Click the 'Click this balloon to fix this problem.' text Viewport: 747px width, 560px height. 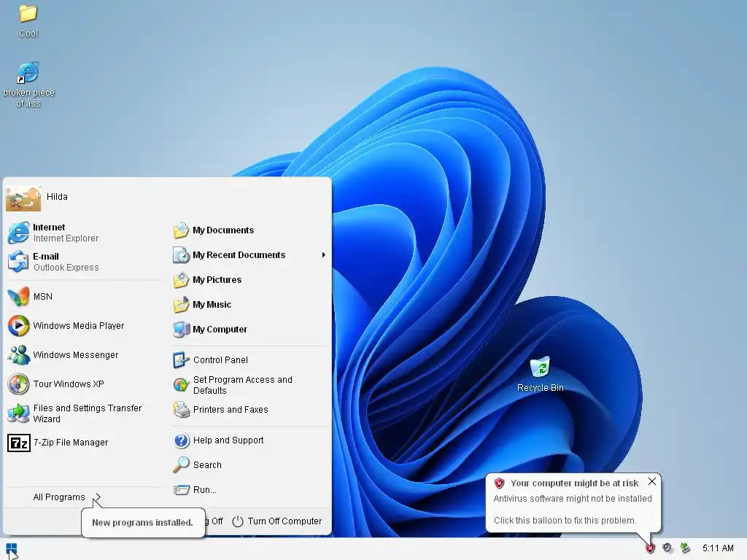coord(565,521)
